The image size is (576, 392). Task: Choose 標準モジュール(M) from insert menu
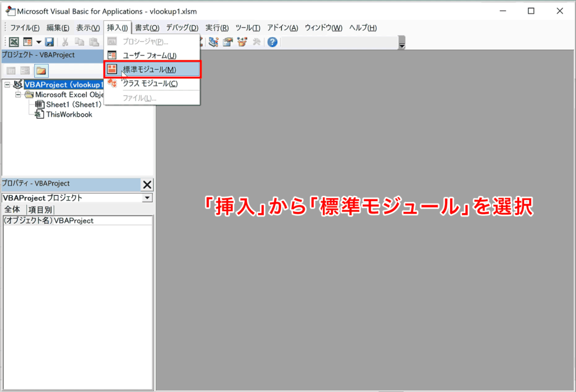point(152,69)
